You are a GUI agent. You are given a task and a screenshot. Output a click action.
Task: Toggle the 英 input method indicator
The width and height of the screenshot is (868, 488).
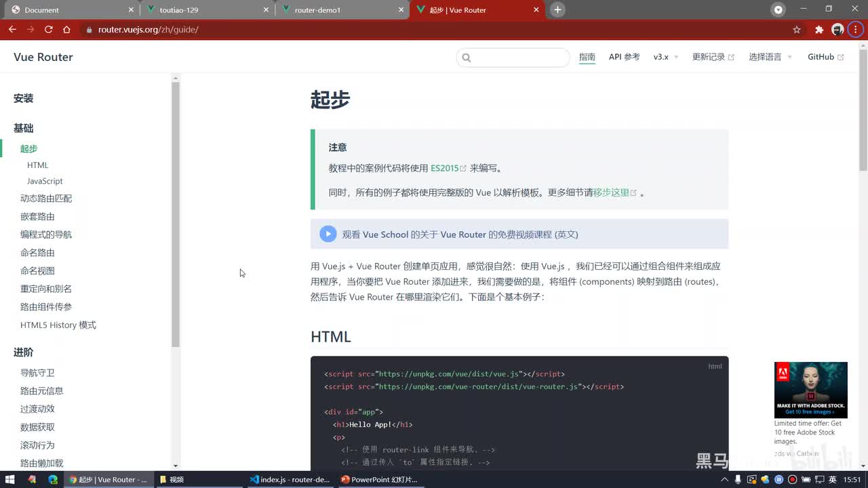[833, 479]
